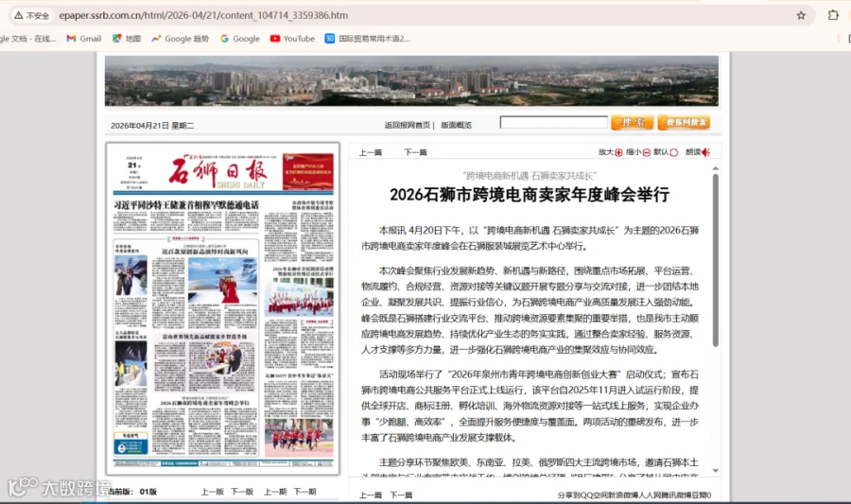This screenshot has height=504, width=851.
Task: Go to 上一期 previous issue
Action: [275, 492]
